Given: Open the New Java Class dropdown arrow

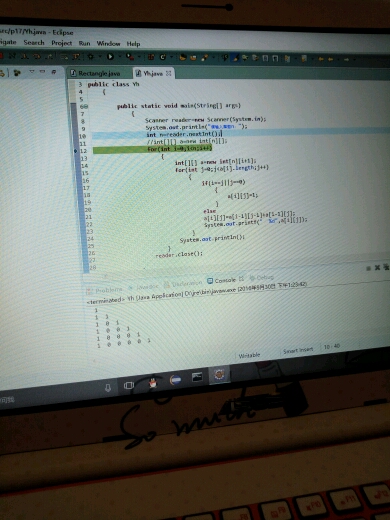Looking at the screenshot, I should click(x=171, y=58).
